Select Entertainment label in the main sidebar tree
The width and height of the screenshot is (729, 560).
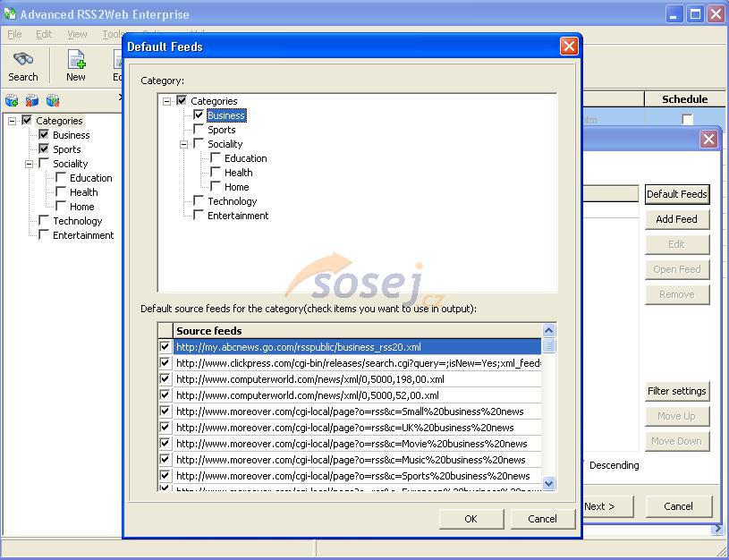coord(83,235)
